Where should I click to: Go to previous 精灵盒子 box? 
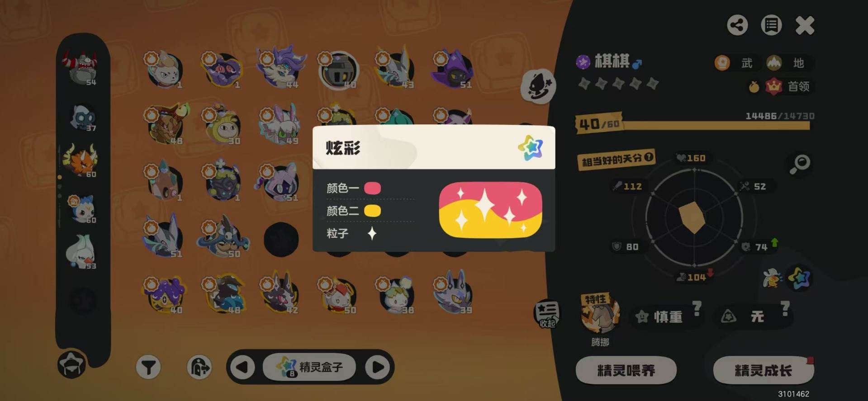click(242, 367)
